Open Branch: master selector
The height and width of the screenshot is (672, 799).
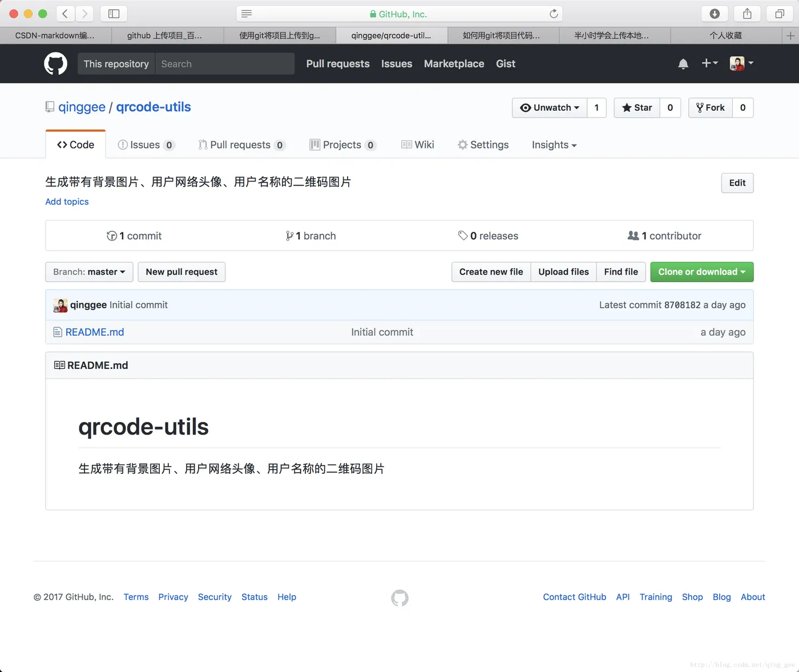[x=89, y=272]
